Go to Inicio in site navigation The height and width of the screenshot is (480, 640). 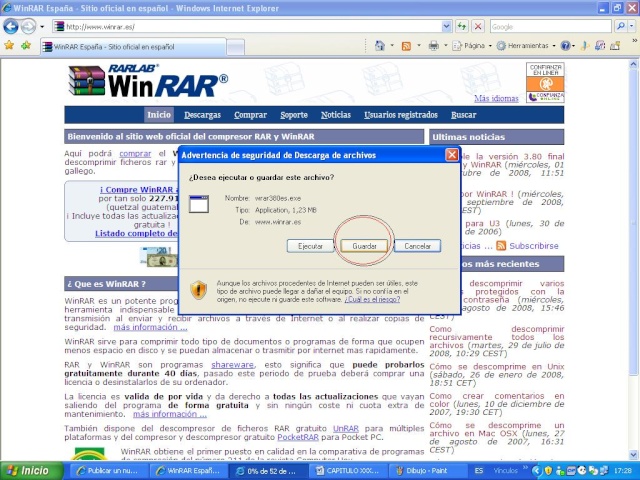pos(159,115)
